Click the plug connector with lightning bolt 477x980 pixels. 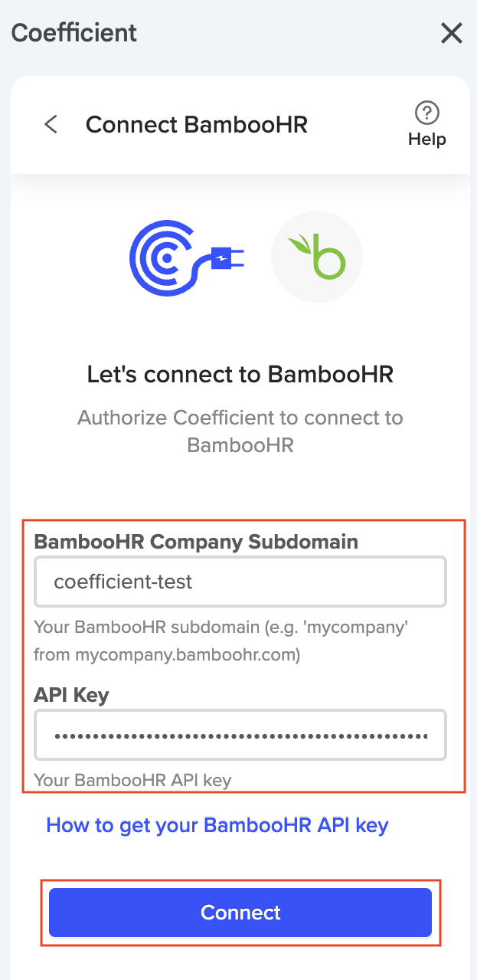225,260
